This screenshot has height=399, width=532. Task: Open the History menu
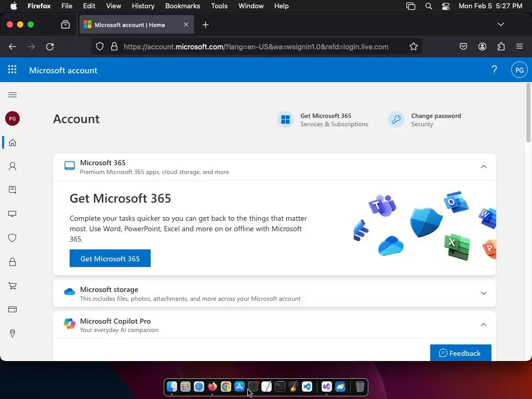143,6
